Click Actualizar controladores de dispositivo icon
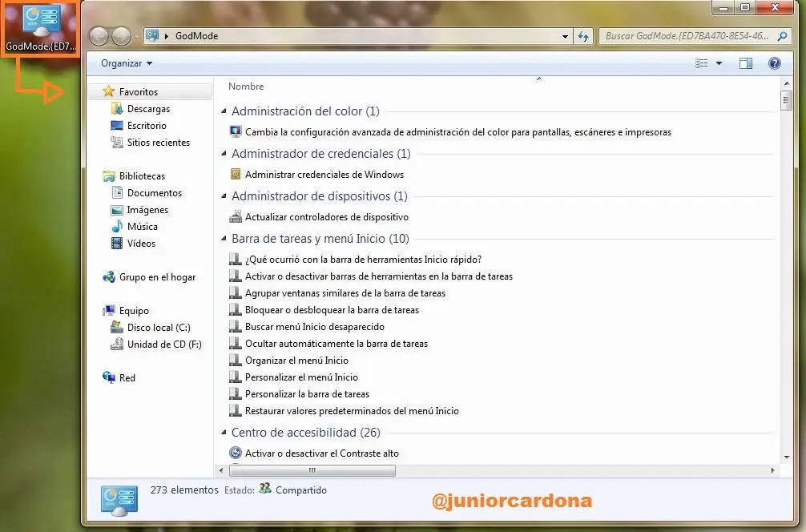The width and height of the screenshot is (806, 532). pos(236,217)
